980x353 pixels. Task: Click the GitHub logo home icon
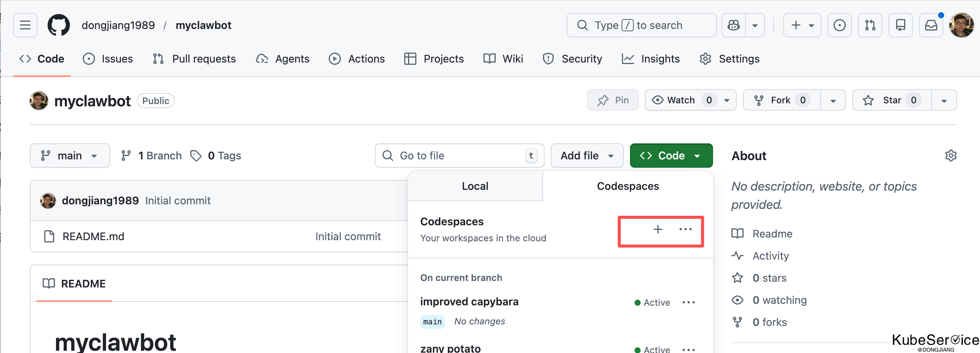point(58,25)
